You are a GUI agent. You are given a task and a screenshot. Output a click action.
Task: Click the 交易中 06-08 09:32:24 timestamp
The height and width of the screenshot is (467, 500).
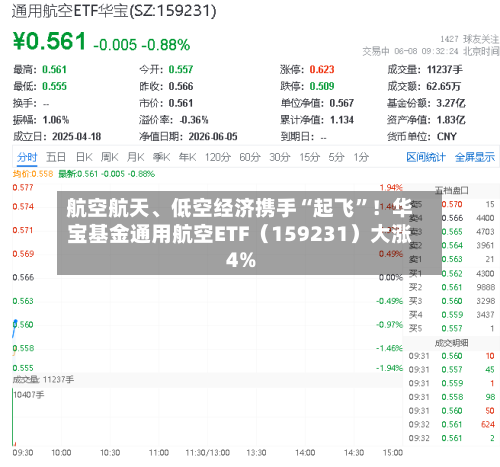coord(431,51)
